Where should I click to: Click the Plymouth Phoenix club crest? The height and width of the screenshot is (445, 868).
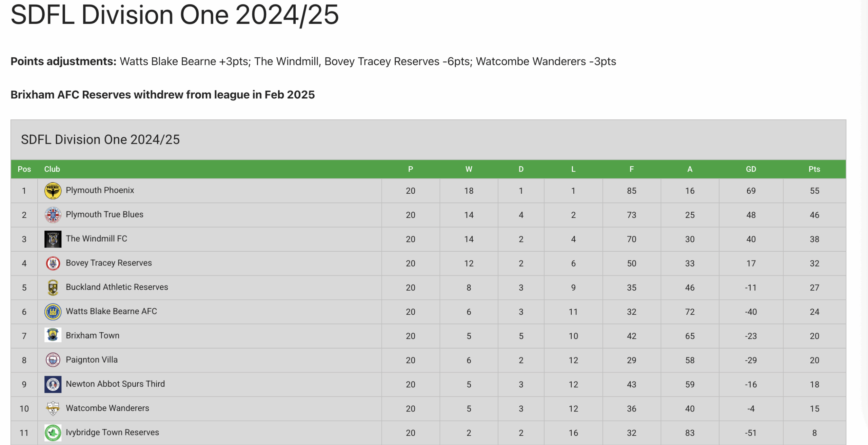[x=53, y=191]
